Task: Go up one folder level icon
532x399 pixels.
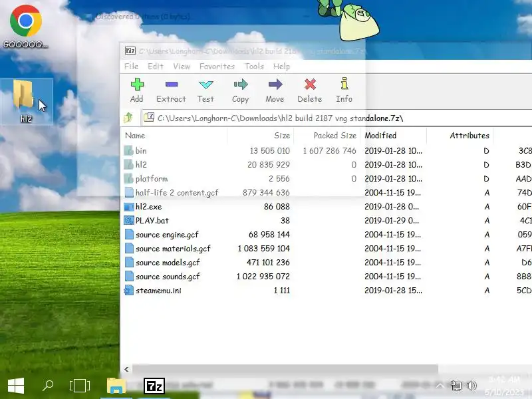Action: [128, 118]
